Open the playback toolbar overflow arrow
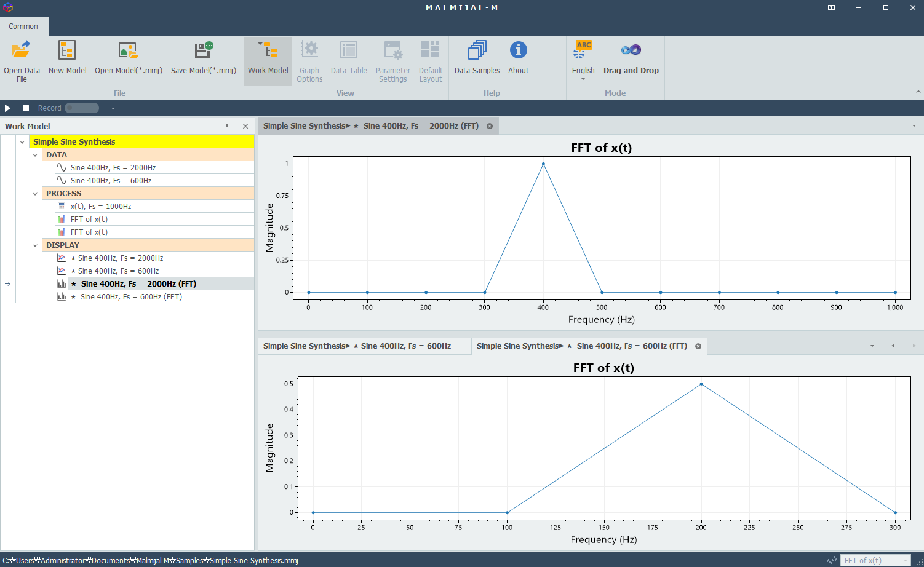Viewport: 924px width, 567px height. click(x=113, y=108)
